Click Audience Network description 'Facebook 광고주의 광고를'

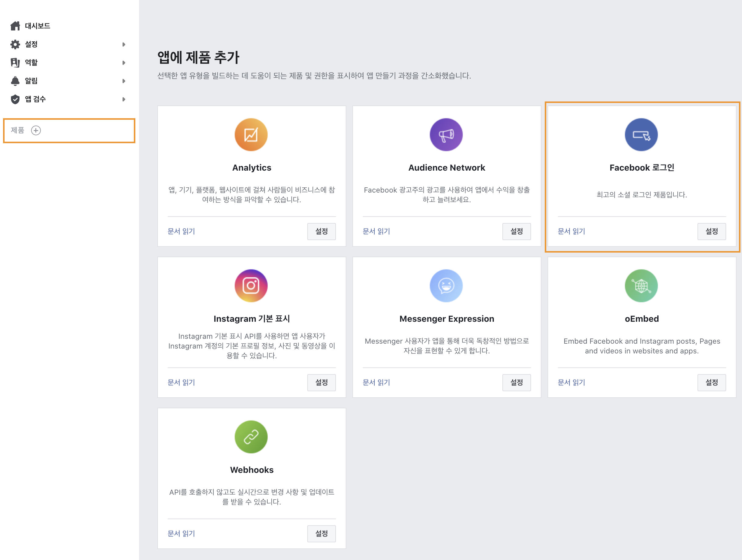447,195
